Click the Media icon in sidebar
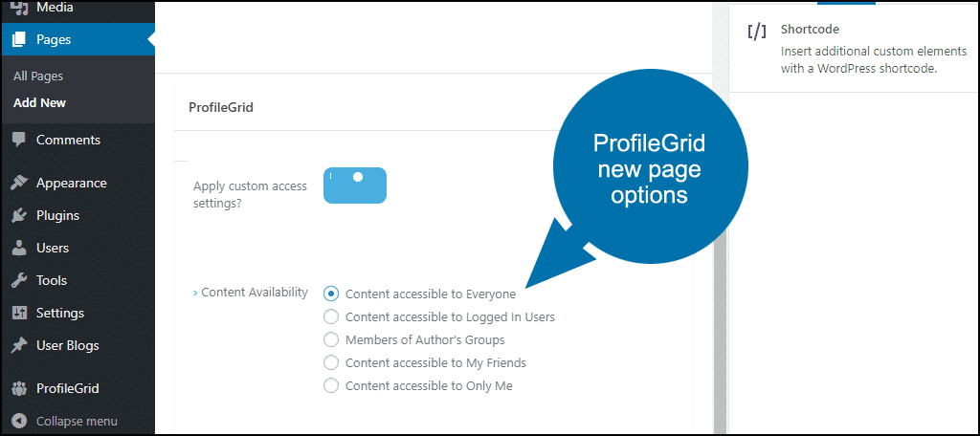Image resolution: width=980 pixels, height=436 pixels. point(19,8)
